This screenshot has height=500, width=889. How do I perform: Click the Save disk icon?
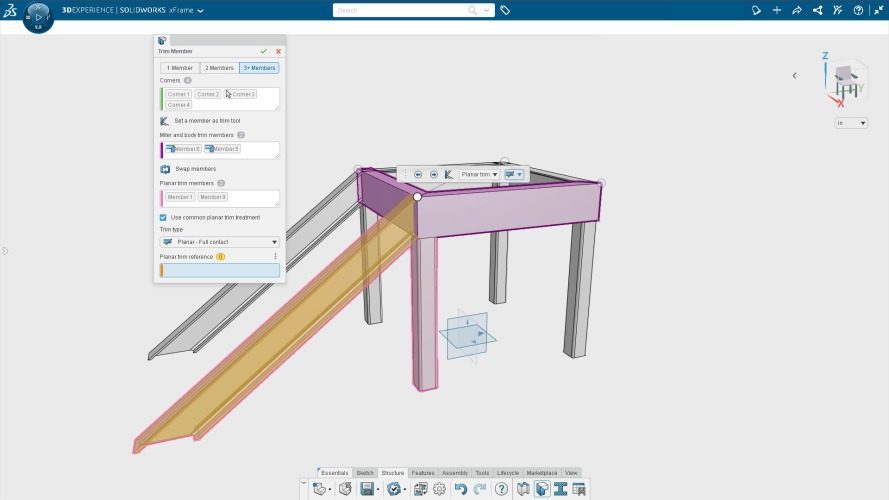[367, 489]
